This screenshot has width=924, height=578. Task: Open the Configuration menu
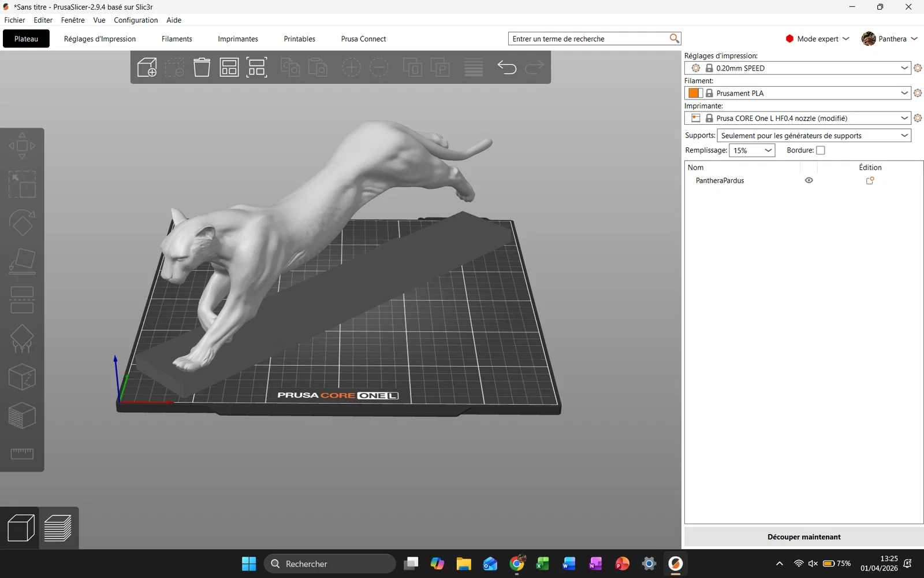tap(136, 20)
